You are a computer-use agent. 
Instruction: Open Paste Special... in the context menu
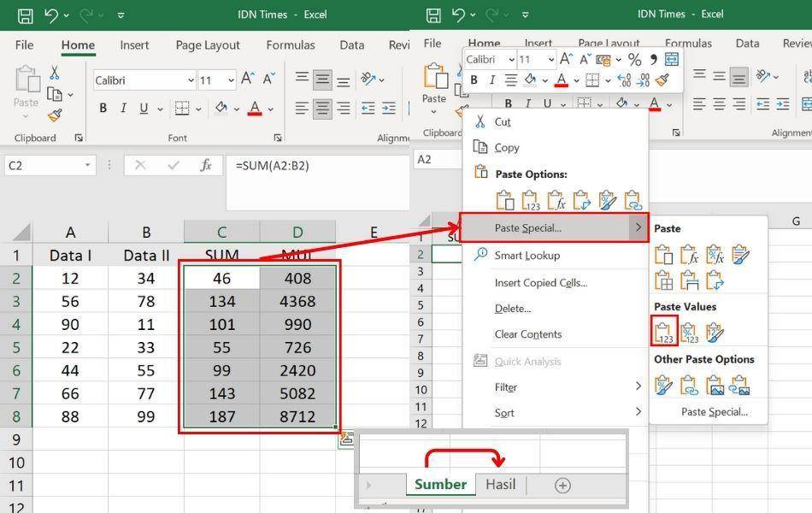click(554, 227)
